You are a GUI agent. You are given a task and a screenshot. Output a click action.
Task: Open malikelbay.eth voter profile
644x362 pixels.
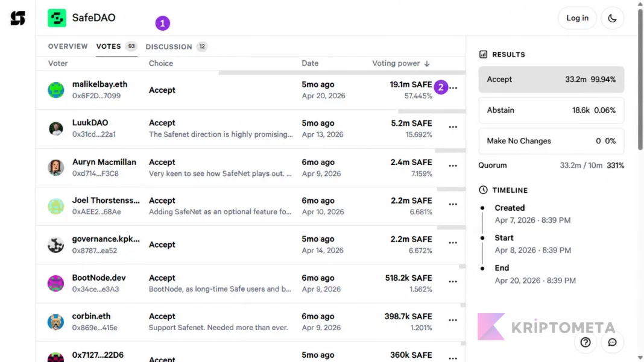pos(100,84)
